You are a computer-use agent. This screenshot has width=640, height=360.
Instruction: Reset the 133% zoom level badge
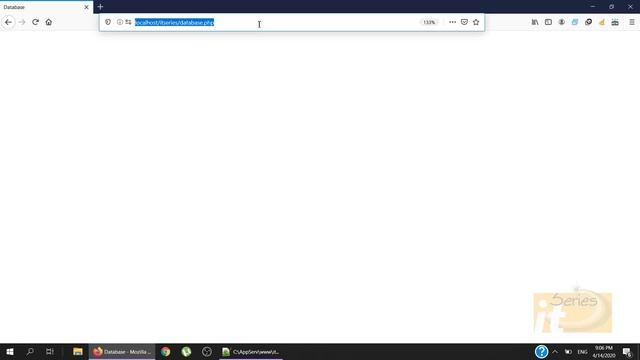[x=429, y=22]
